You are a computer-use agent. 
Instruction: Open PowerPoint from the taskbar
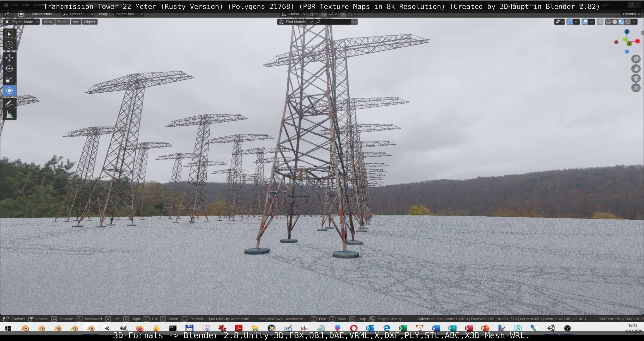point(485,328)
